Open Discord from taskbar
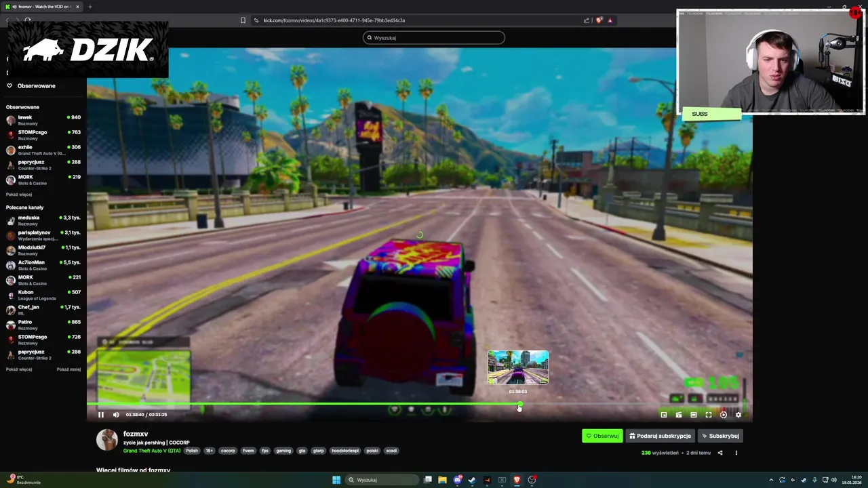Image resolution: width=868 pixels, height=488 pixels. (458, 480)
